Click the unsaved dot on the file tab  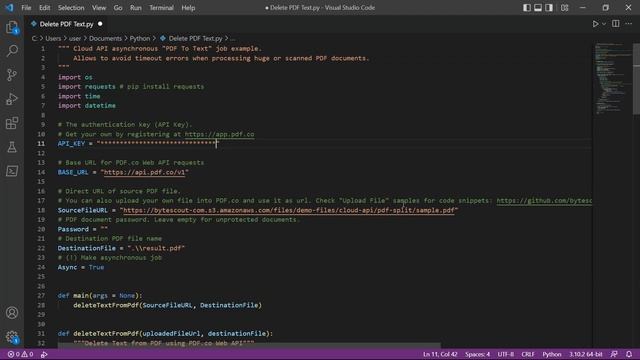[x=100, y=24]
